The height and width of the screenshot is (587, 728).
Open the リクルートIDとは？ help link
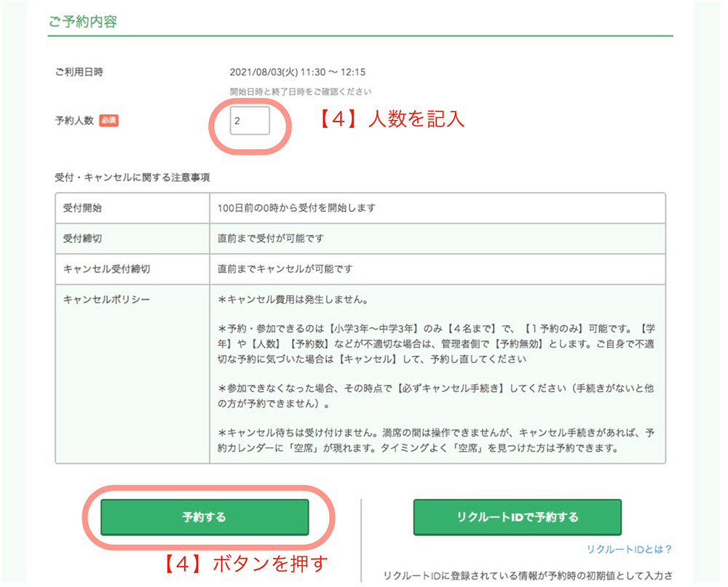point(629,549)
